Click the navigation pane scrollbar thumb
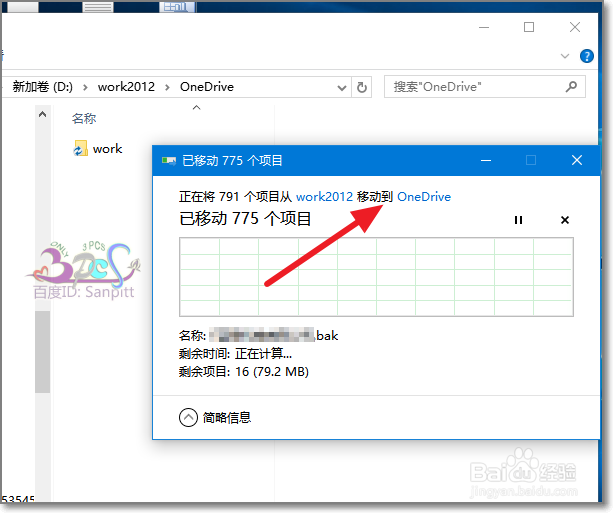Viewport: 613px width, 513px height. (43, 352)
